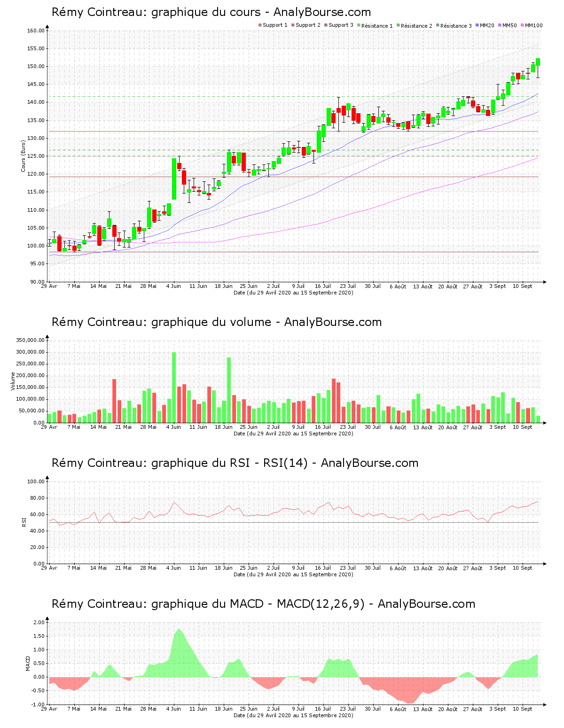564x728 pixels.
Task: Click the 100.00 label on RSI axis
Action: [x=36, y=482]
